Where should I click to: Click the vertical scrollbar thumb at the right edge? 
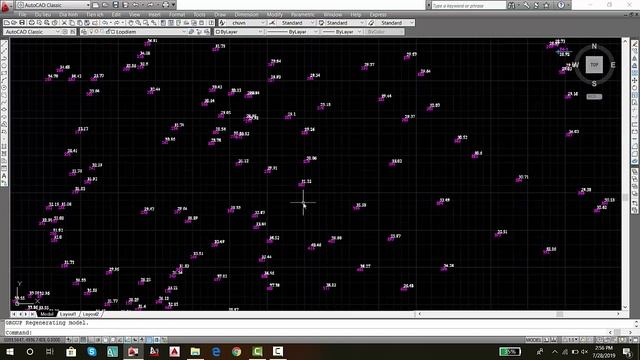click(625, 198)
